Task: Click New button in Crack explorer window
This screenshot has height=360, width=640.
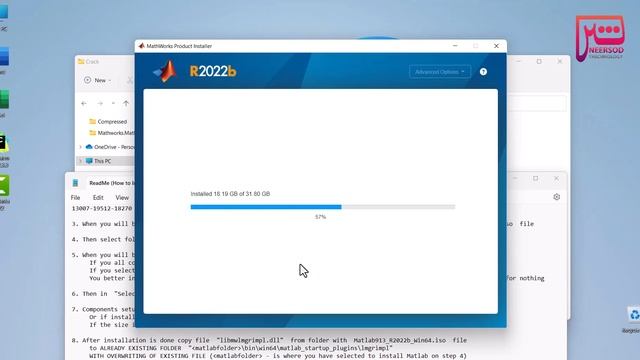Action: pyautogui.click(x=98, y=80)
